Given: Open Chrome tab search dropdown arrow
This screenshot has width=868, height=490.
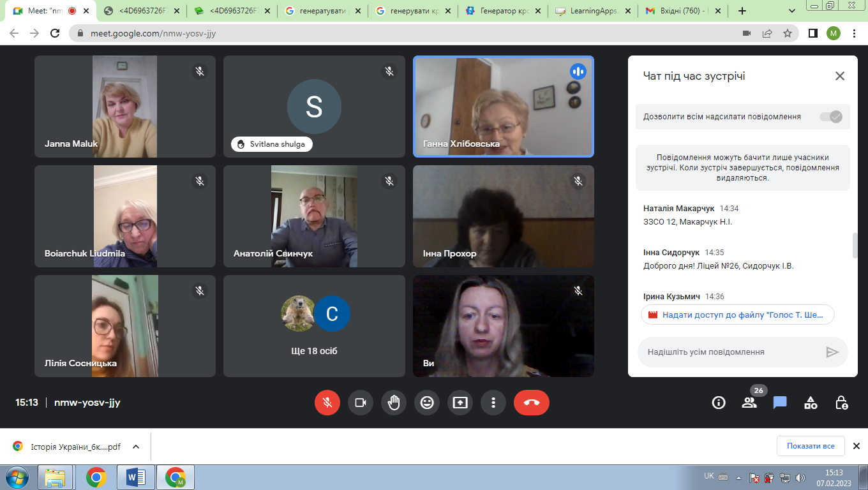Looking at the screenshot, I should (x=792, y=11).
